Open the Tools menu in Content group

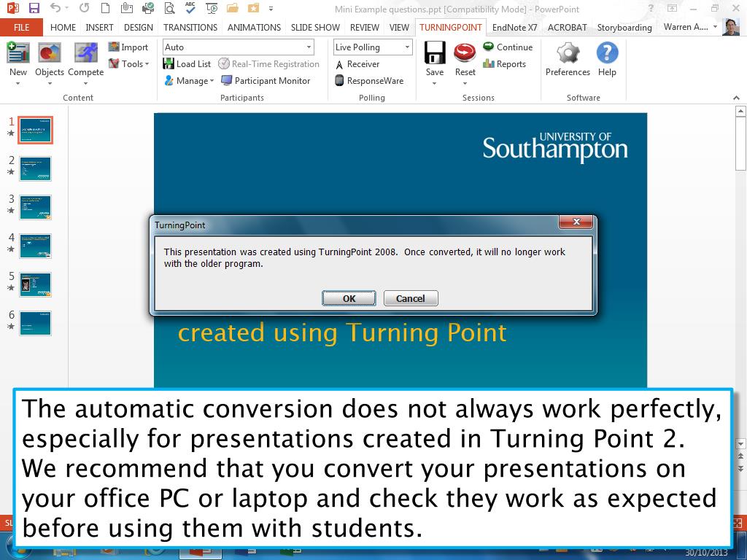(x=128, y=63)
